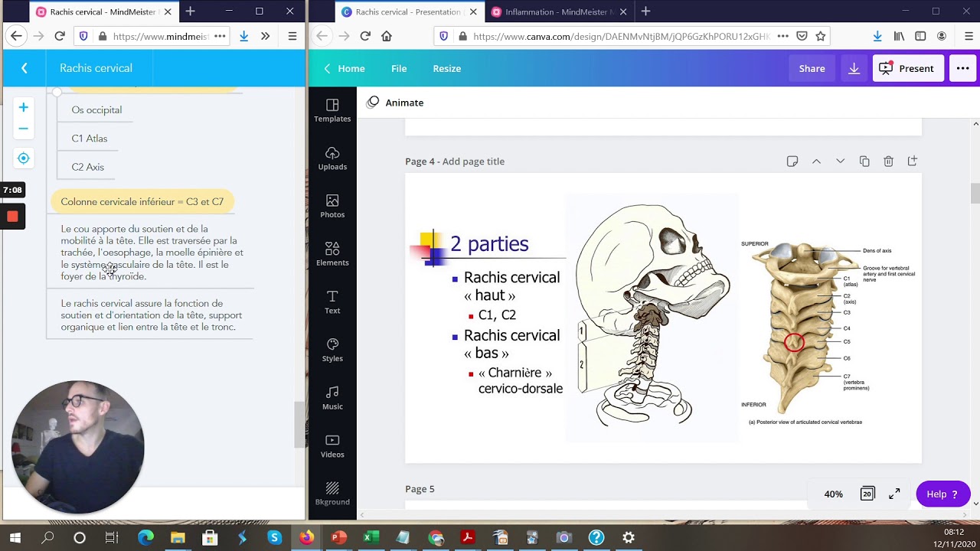This screenshot has width=980, height=551.
Task: Go back in MindMeister header
Action: [24, 68]
